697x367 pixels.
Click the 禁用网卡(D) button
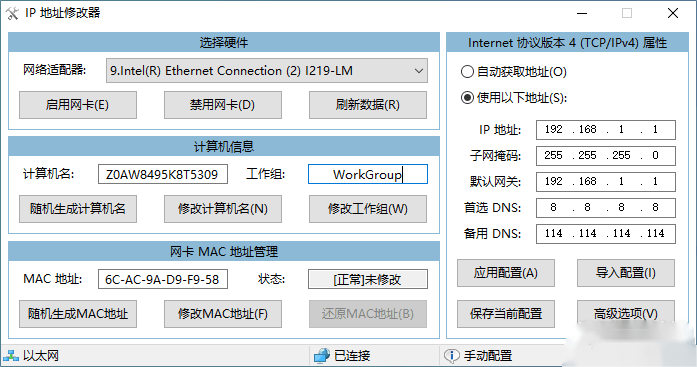(x=223, y=105)
